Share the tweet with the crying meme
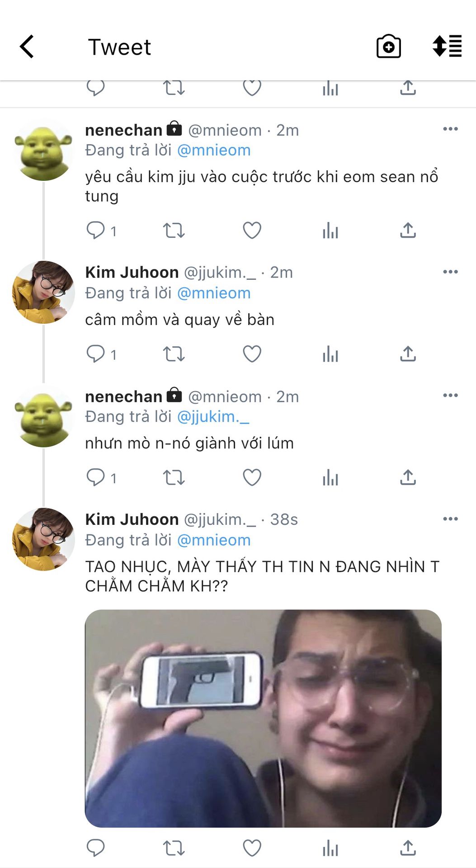476x868 pixels. click(408, 848)
